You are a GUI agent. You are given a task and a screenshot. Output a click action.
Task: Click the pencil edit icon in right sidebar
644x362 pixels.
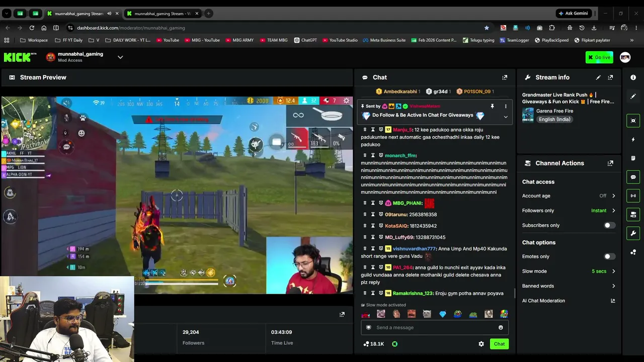tap(633, 96)
